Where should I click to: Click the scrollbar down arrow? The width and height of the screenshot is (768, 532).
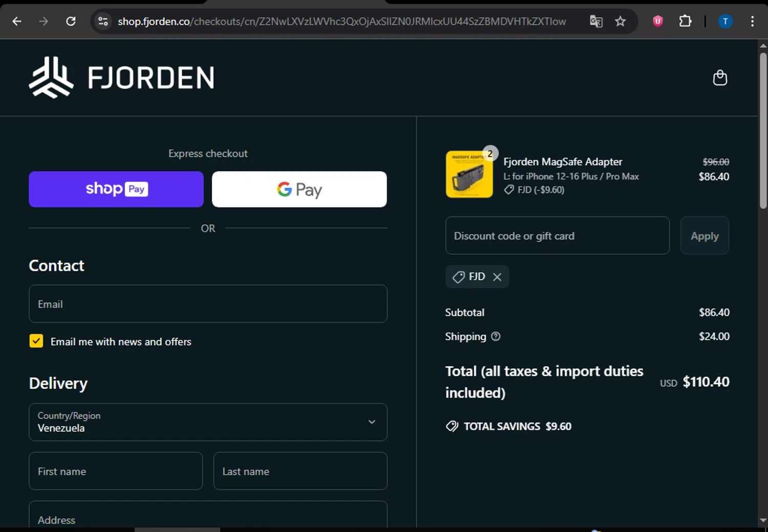coord(763,520)
